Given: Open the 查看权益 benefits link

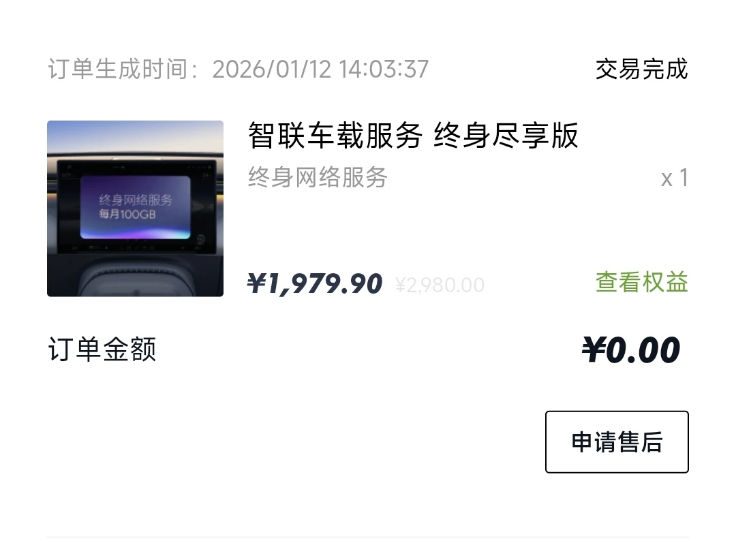Looking at the screenshot, I should click(641, 282).
